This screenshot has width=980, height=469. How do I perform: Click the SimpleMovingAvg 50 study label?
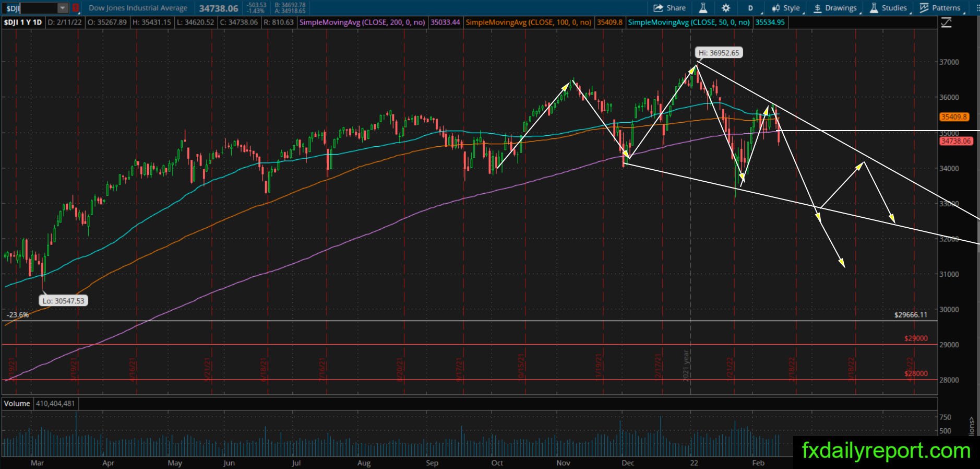pyautogui.click(x=689, y=22)
